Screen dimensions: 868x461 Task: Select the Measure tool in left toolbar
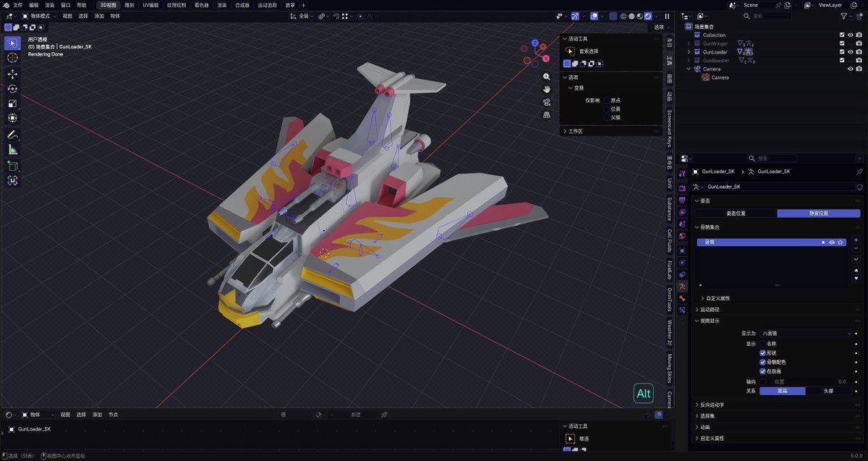pos(12,149)
